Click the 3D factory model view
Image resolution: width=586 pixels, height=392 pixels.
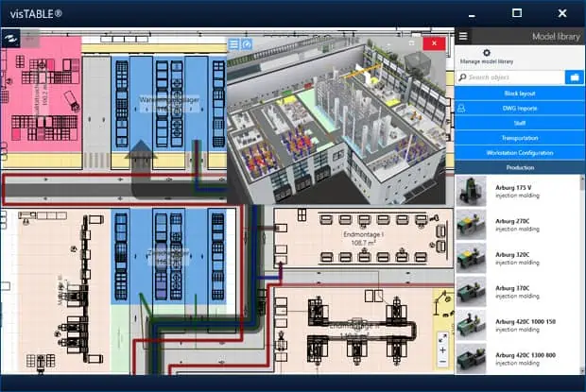coord(336,123)
